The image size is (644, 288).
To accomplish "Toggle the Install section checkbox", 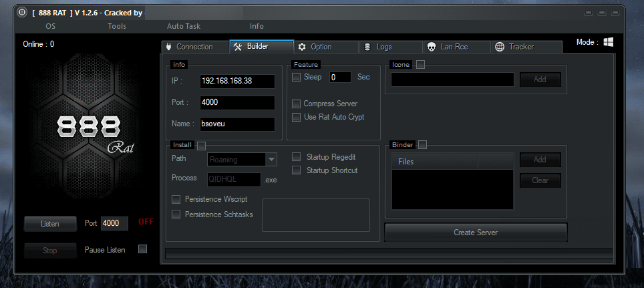I will (201, 145).
